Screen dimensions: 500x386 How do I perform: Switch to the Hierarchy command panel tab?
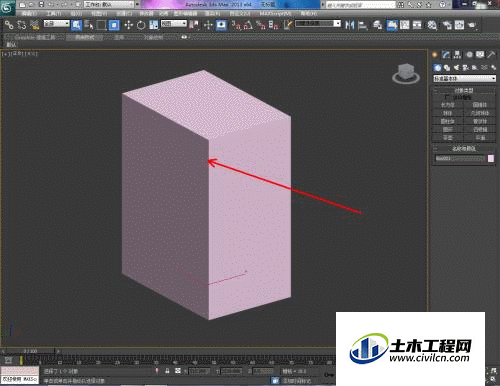[457, 55]
